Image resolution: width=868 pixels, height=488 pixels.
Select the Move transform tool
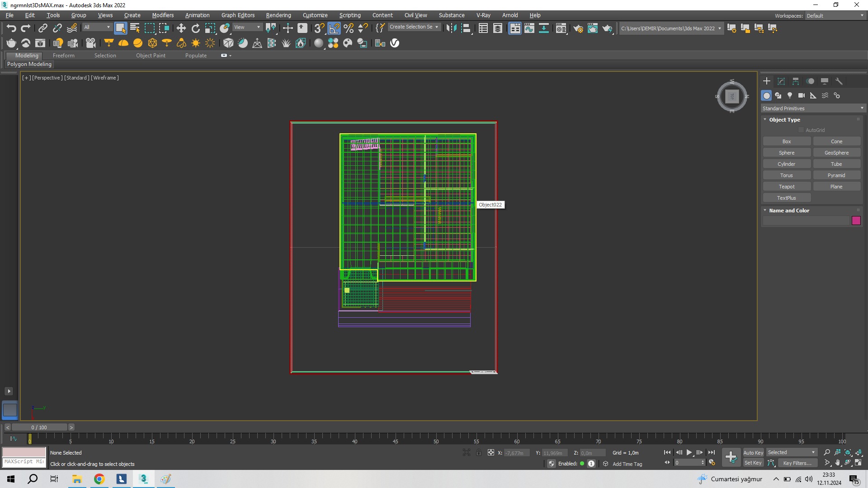(181, 28)
